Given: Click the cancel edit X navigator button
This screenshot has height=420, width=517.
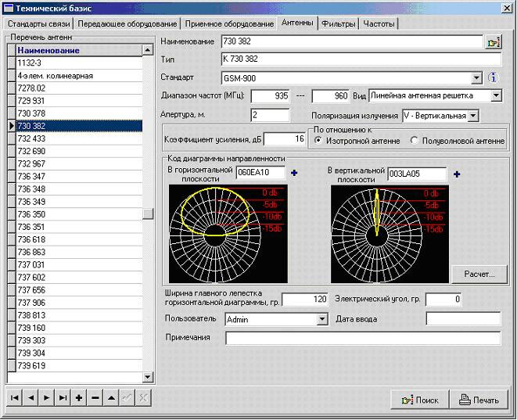Looking at the screenshot, I should pos(143,398).
